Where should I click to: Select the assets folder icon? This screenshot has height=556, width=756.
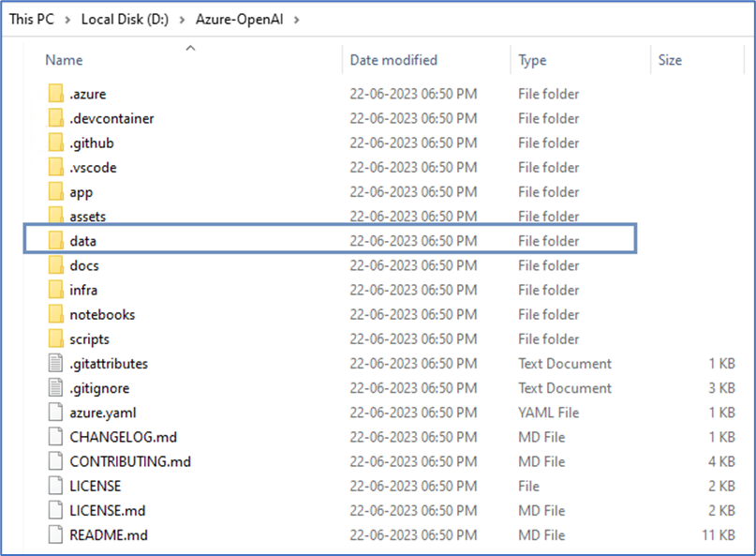pos(55,216)
